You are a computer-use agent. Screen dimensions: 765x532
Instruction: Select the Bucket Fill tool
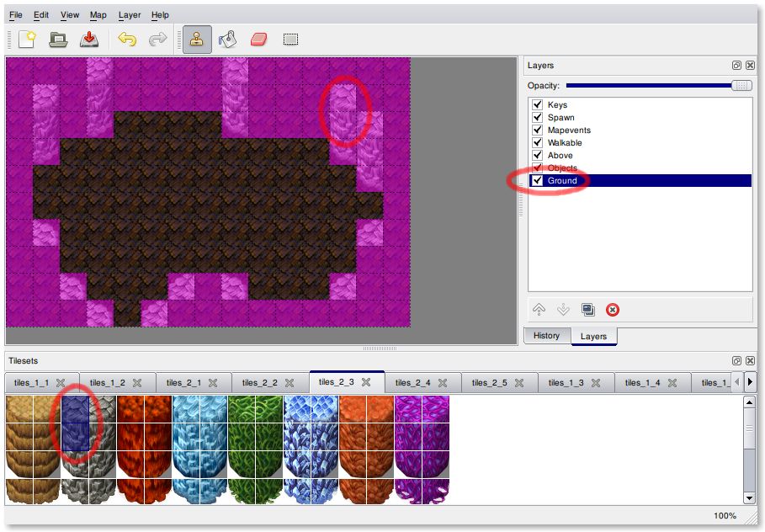click(x=227, y=40)
